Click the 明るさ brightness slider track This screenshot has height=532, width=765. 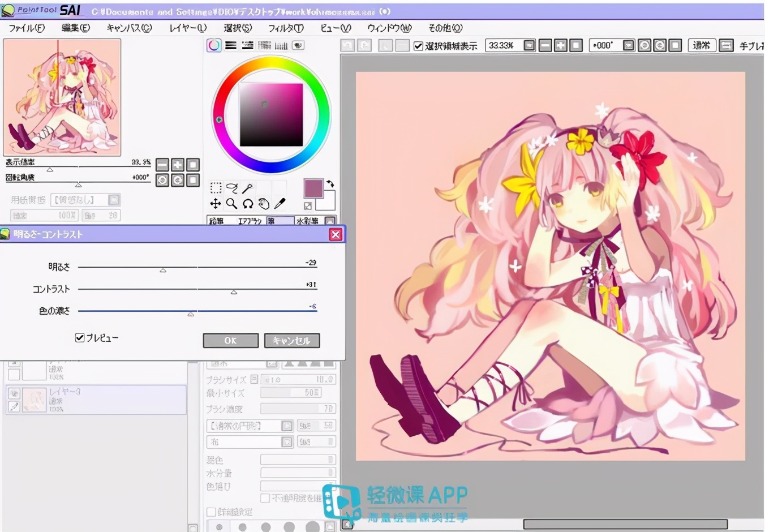[x=197, y=267]
